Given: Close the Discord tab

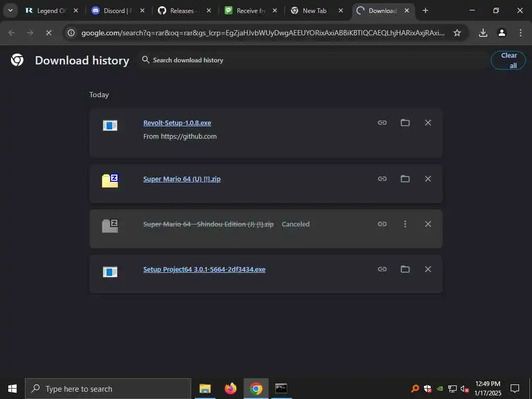Looking at the screenshot, I should (x=142, y=10).
